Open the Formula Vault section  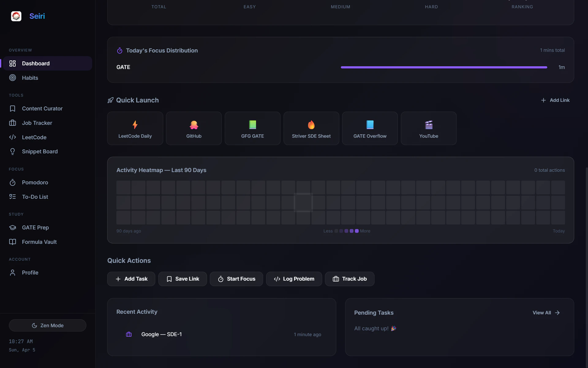point(39,242)
